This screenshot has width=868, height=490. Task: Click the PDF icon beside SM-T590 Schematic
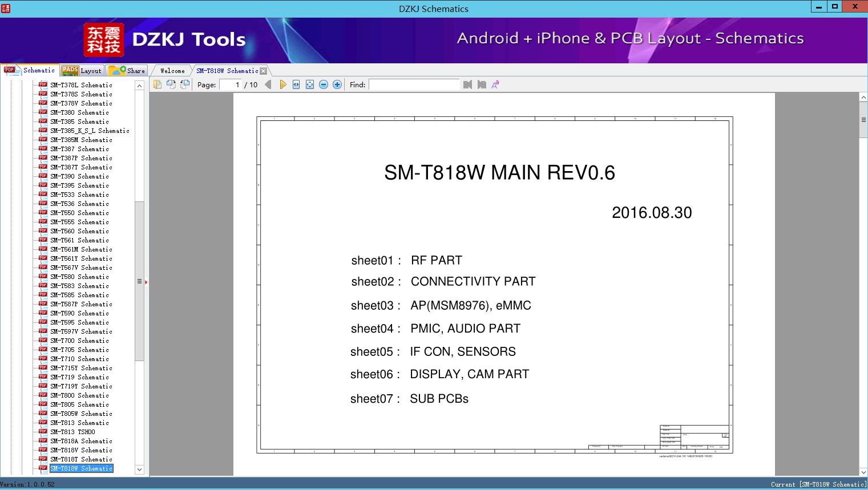coord(43,313)
